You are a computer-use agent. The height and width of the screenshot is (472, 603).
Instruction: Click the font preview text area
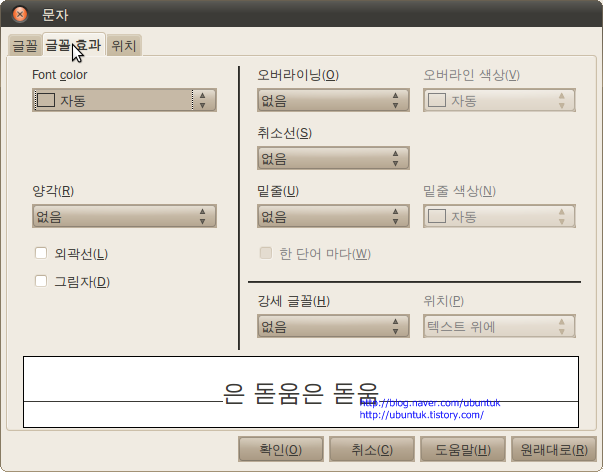(301, 392)
